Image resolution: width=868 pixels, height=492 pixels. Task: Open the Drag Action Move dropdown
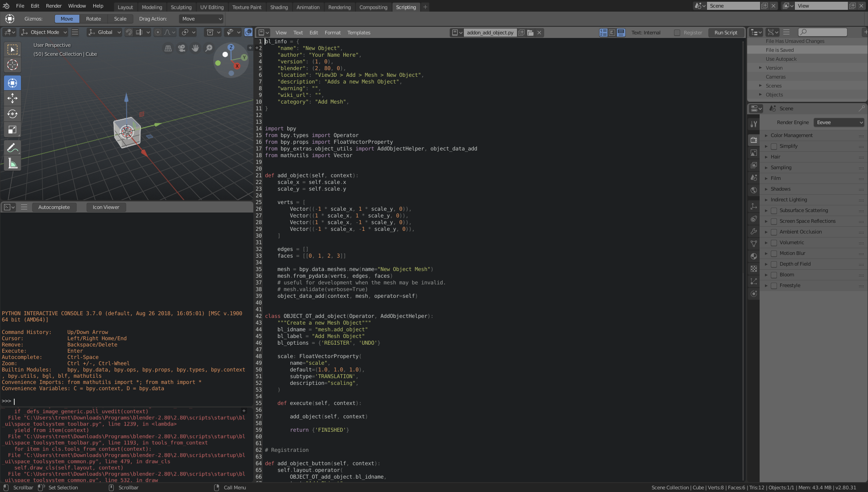(201, 19)
